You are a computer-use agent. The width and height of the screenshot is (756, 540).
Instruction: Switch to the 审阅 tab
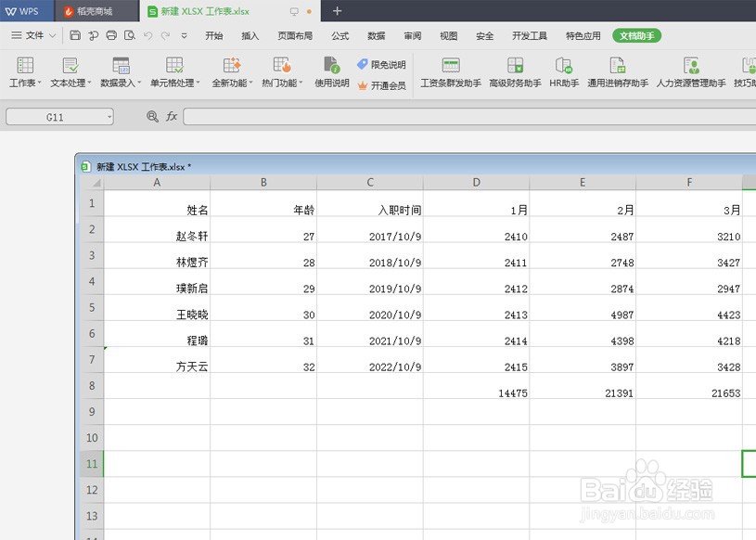[412, 35]
